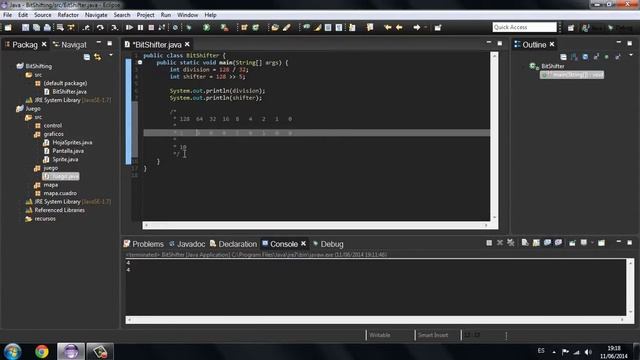This screenshot has width=640, height=360.
Task: Open the Search menu
Action: click(122, 15)
